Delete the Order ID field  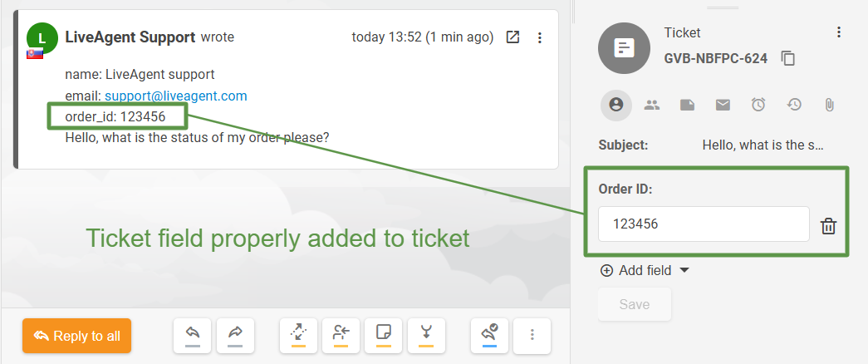coord(828,226)
